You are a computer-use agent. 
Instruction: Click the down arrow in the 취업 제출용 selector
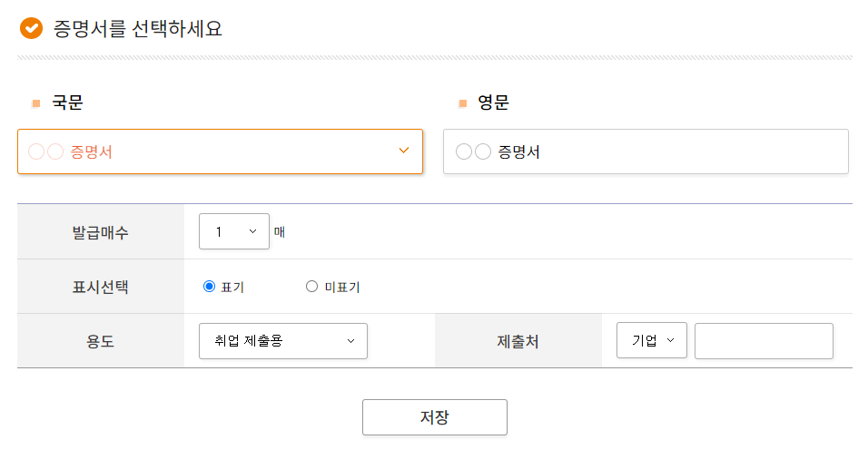351,341
